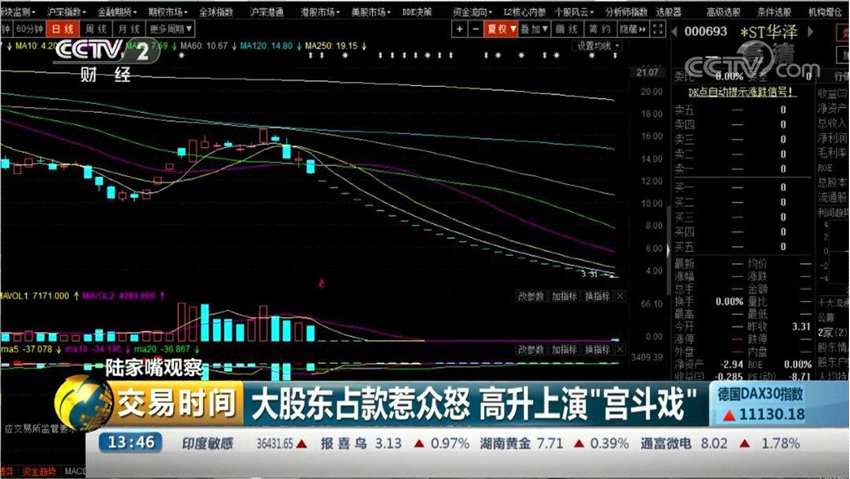Click the 3.31 latest price label on chart
This screenshot has width=850, height=479.
tap(589, 274)
